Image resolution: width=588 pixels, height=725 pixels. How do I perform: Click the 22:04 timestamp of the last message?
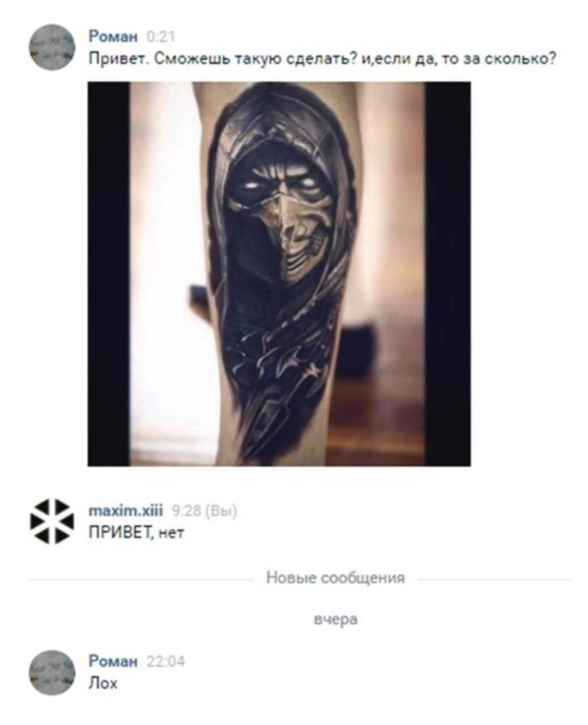tap(165, 662)
